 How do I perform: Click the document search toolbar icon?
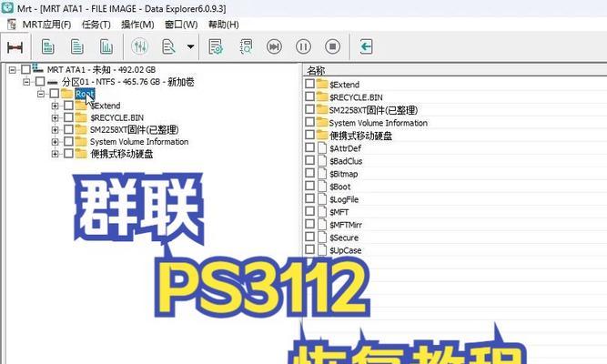tap(246, 46)
